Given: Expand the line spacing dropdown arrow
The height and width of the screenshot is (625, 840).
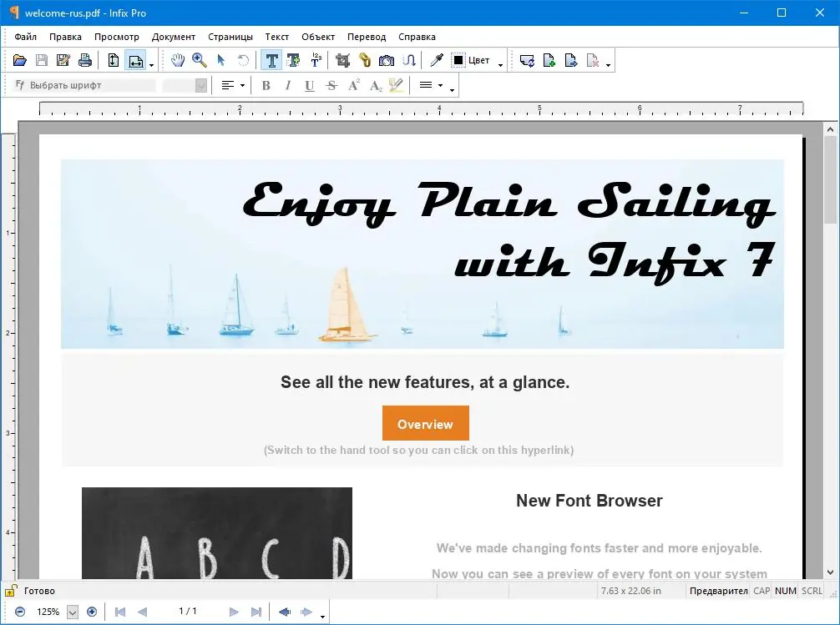Looking at the screenshot, I should tap(440, 86).
